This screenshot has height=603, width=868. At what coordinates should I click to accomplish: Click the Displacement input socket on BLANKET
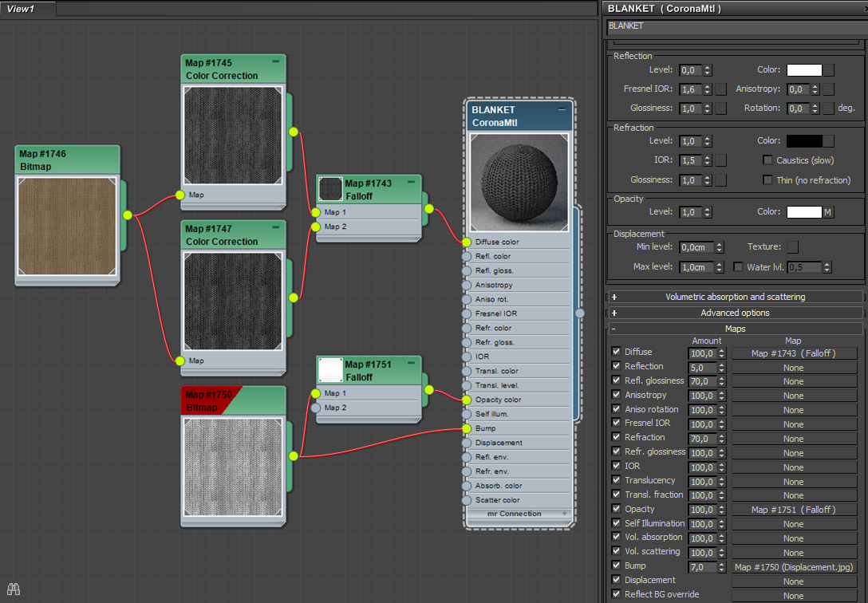pos(467,443)
